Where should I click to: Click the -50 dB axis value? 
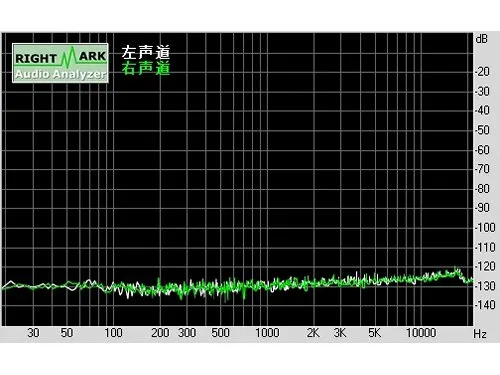[x=482, y=130]
